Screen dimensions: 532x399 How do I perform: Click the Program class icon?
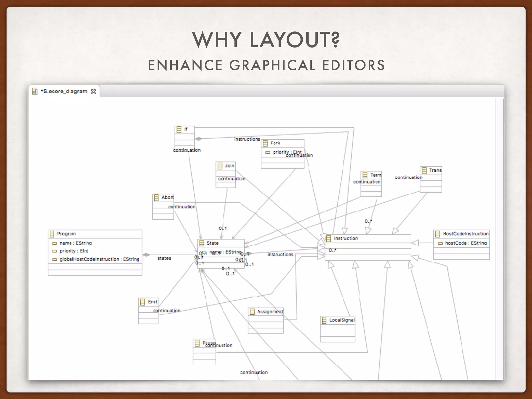52,234
